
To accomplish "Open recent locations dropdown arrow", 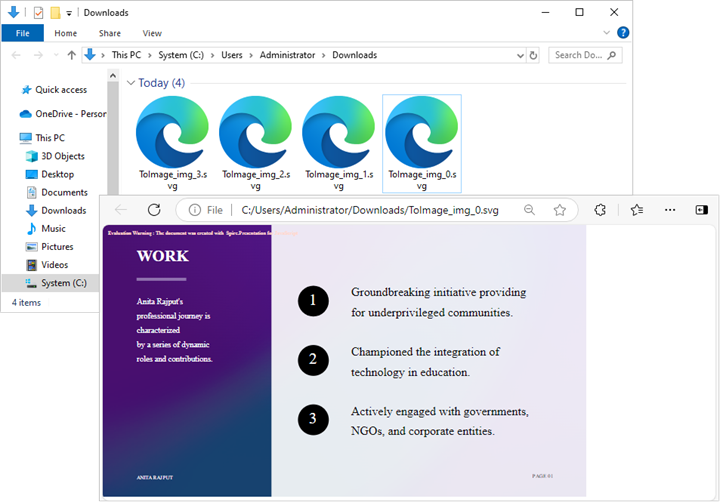I will tap(56, 55).
